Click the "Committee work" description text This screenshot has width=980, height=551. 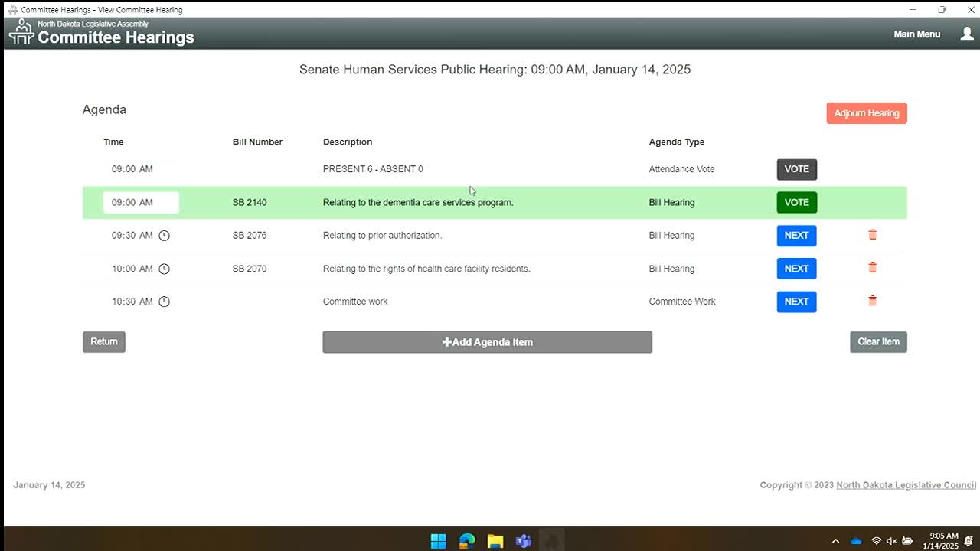click(x=355, y=302)
